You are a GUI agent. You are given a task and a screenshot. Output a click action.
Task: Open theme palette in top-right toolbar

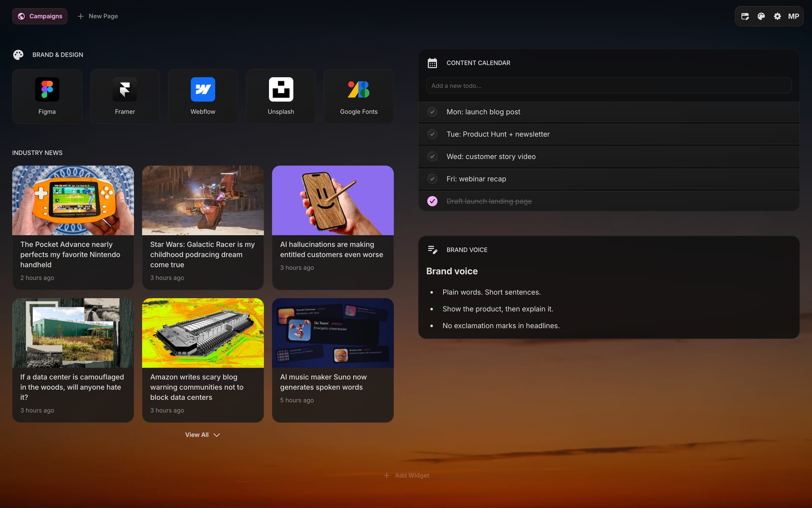point(761,16)
